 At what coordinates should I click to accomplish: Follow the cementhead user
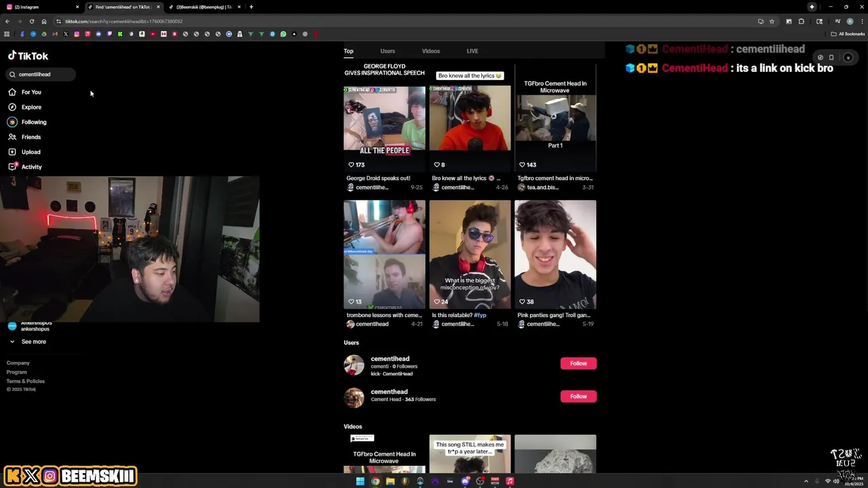(x=578, y=396)
